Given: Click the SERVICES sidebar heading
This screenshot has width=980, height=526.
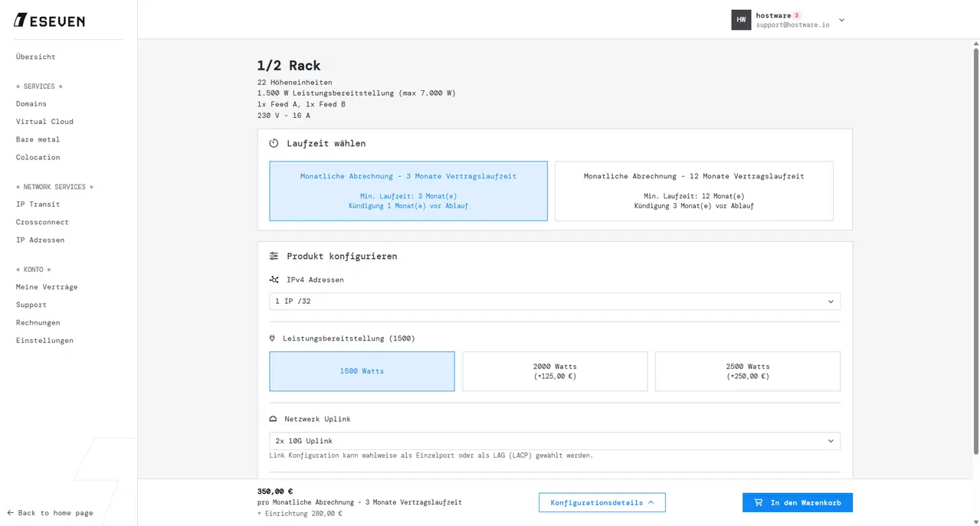Looking at the screenshot, I should pyautogui.click(x=39, y=87).
